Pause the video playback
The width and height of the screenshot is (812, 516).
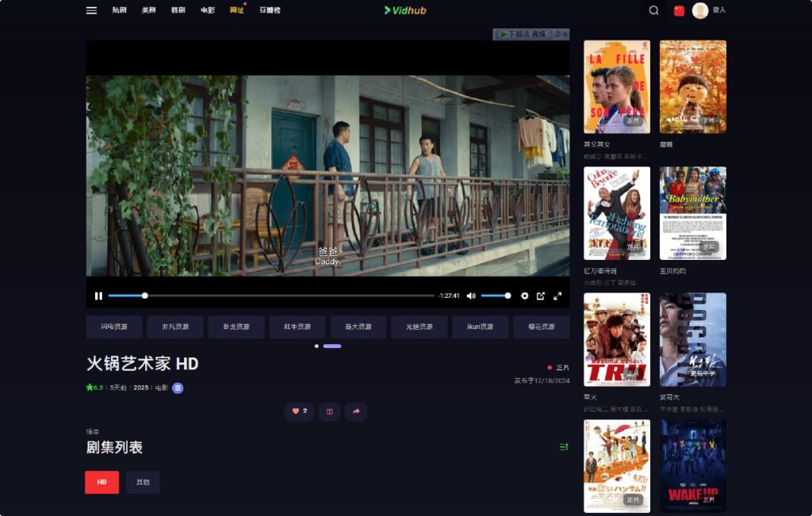[98, 295]
